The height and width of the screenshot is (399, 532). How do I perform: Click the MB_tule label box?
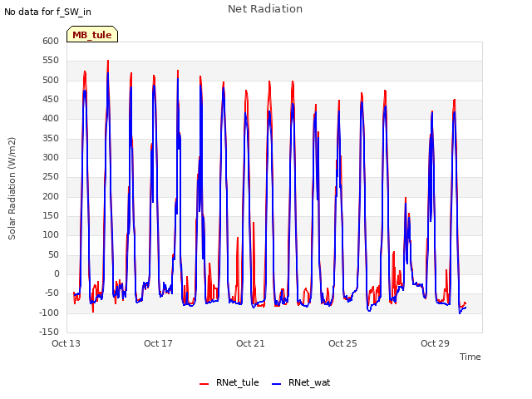point(92,34)
